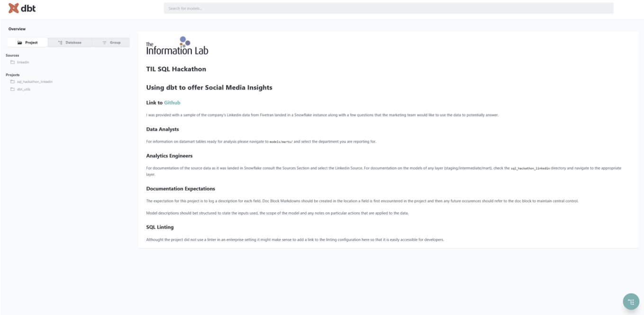This screenshot has width=644, height=315.
Task: Switch to the Database tab
Action: 70,43
